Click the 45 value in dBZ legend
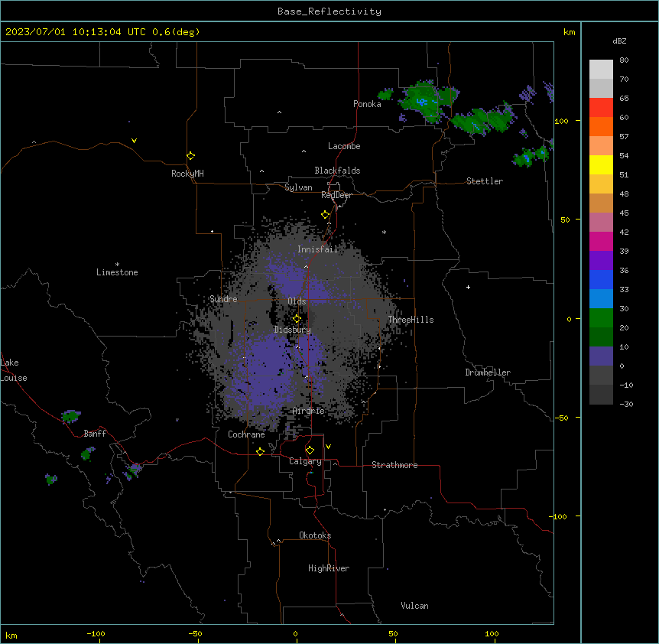The width and height of the screenshot is (659, 644). [x=624, y=213]
